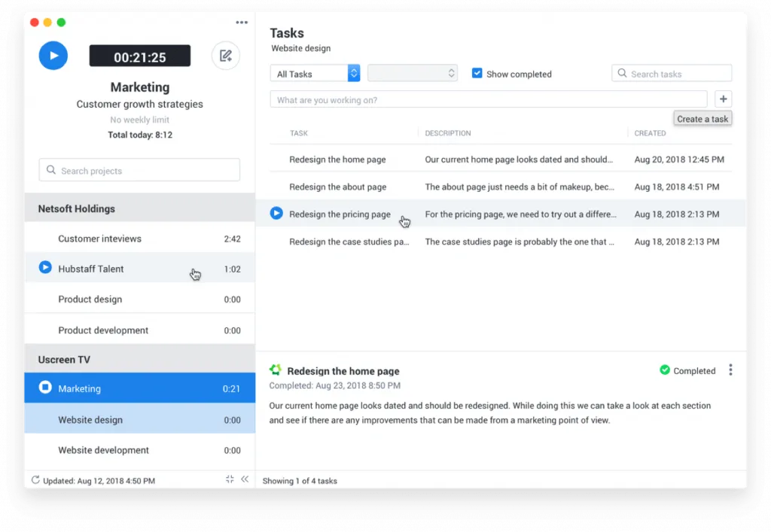Click the green recycle icon beside task title
The image size is (771, 532).
pyautogui.click(x=276, y=369)
